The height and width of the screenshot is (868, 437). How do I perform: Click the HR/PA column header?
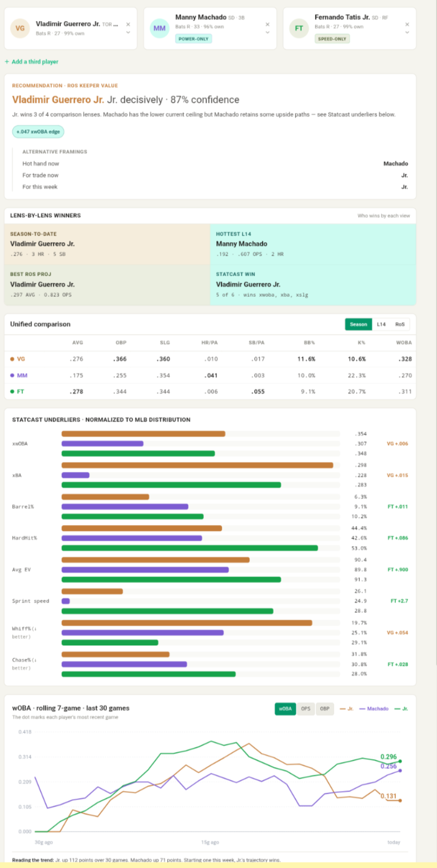click(x=209, y=343)
